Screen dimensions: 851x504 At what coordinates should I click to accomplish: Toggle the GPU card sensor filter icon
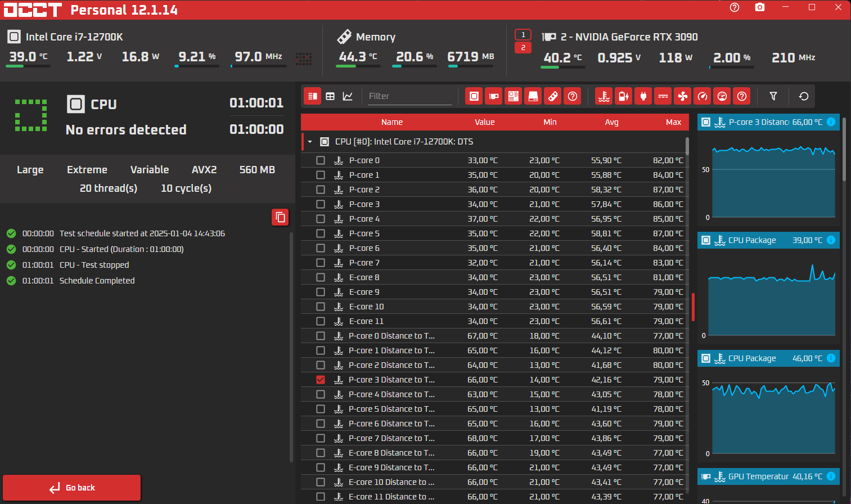tap(494, 96)
